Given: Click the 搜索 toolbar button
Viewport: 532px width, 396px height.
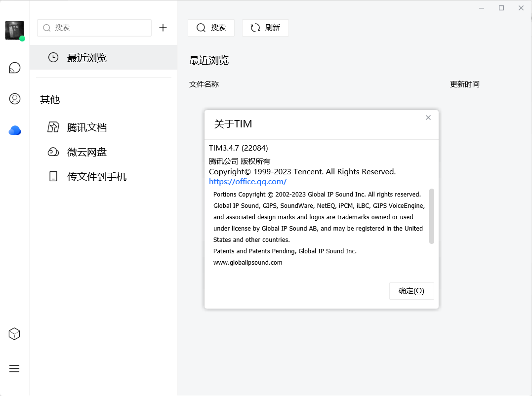Looking at the screenshot, I should click(x=211, y=28).
